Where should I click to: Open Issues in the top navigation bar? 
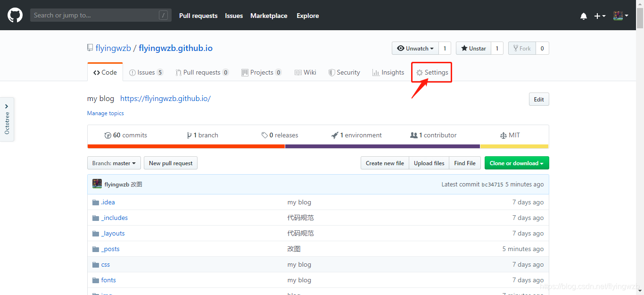point(234,16)
